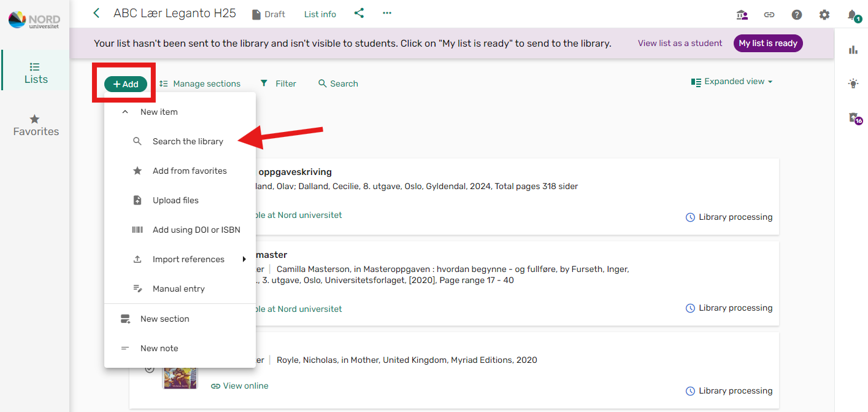Choose Add using DOI or ISBN
Image resolution: width=868 pixels, height=412 pixels.
point(180,230)
